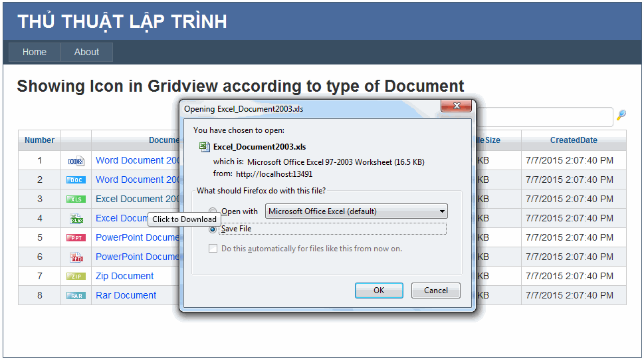Confirm download with the OK button

coord(379,291)
